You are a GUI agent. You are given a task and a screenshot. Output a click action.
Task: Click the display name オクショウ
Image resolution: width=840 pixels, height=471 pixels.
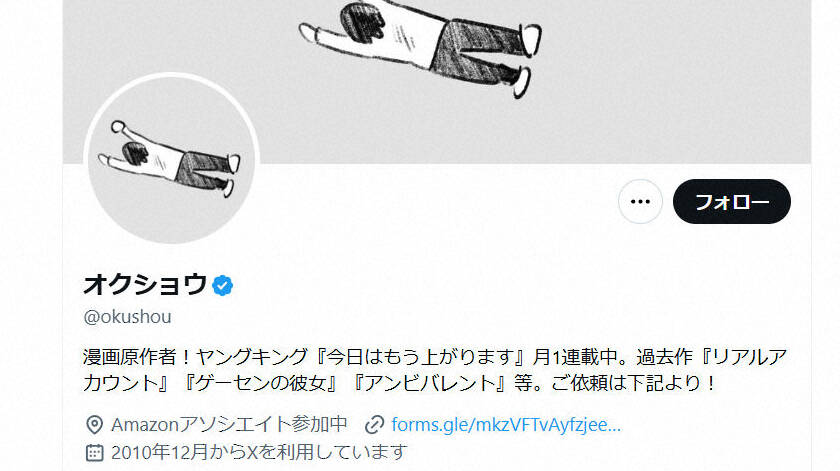tap(145, 285)
